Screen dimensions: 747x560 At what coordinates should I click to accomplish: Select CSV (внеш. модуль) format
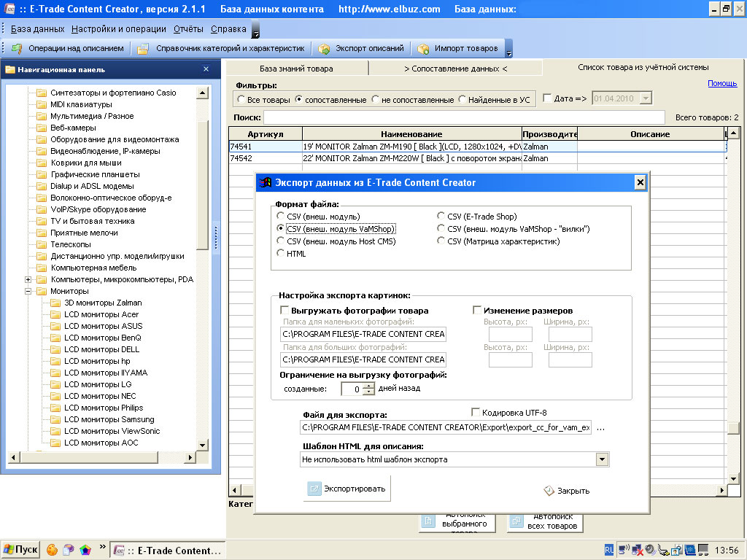(281, 216)
